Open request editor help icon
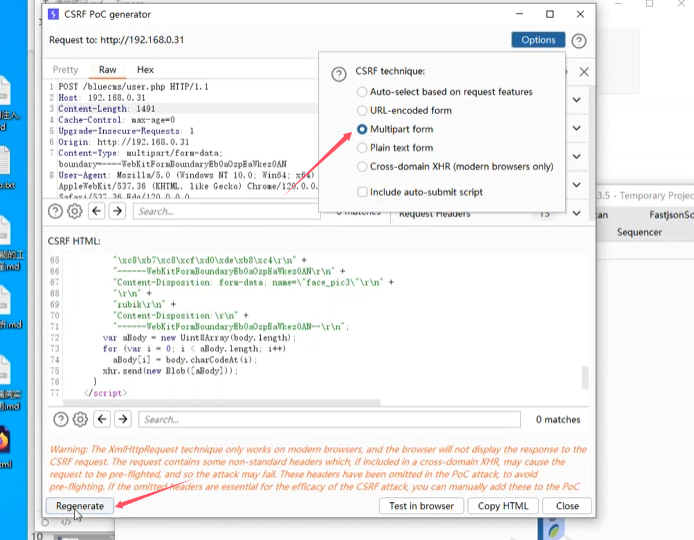 [x=55, y=211]
